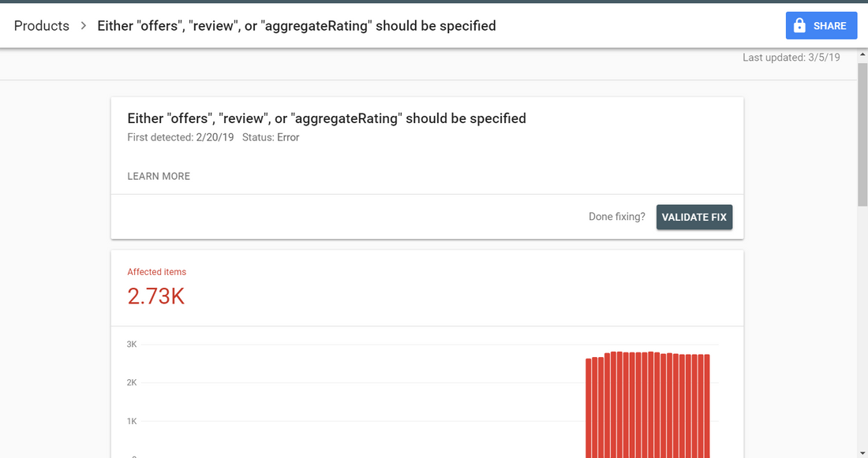The height and width of the screenshot is (458, 868).
Task: Click the vertical scrollbar thumb
Action: click(862, 134)
